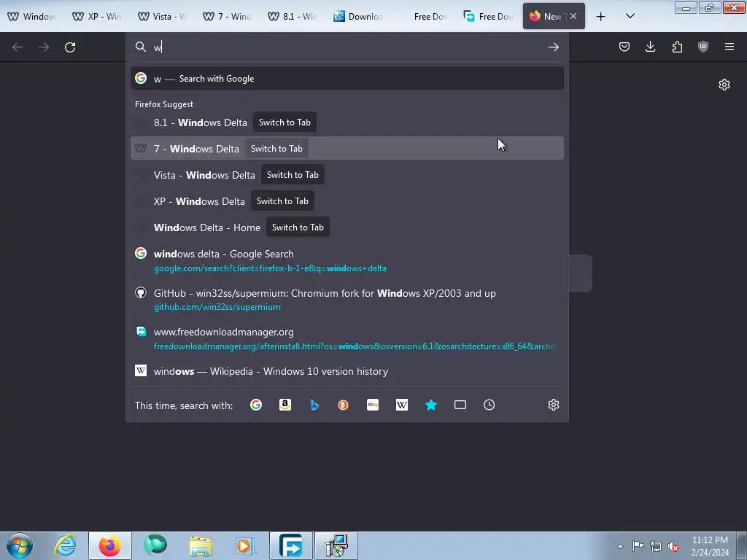Select 'windows delta - Google Search' suggestion
The height and width of the screenshot is (560, 747).
[x=347, y=260]
